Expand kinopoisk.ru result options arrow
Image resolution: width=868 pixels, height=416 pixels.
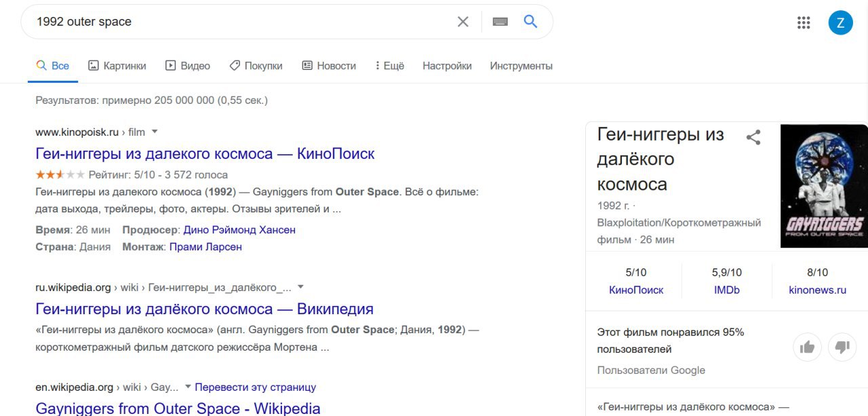click(155, 132)
